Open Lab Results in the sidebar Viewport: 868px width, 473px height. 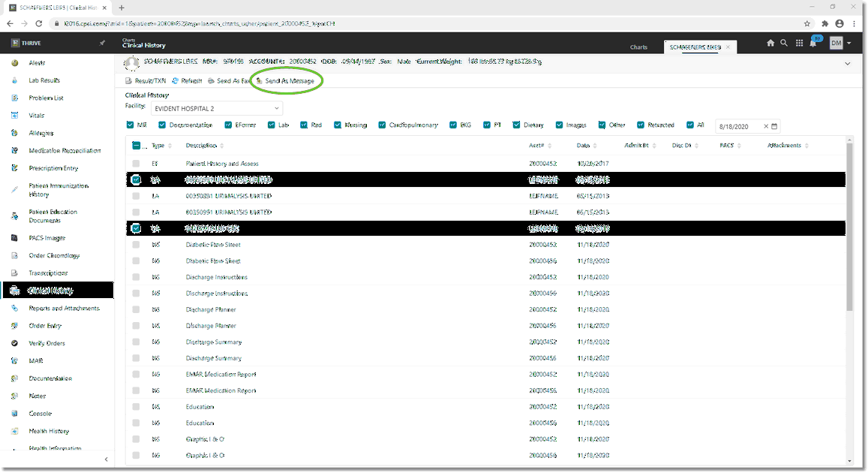pos(44,80)
